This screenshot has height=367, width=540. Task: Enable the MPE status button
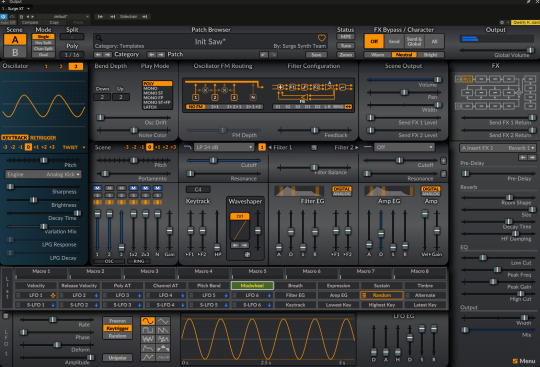pos(346,37)
